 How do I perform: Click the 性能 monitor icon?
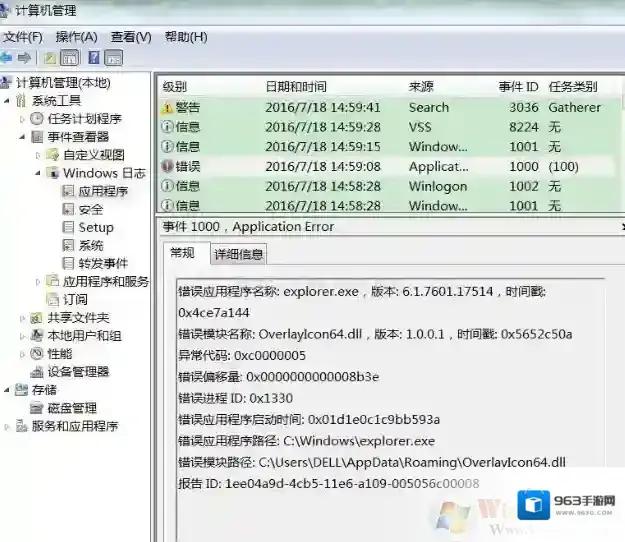(x=37, y=353)
